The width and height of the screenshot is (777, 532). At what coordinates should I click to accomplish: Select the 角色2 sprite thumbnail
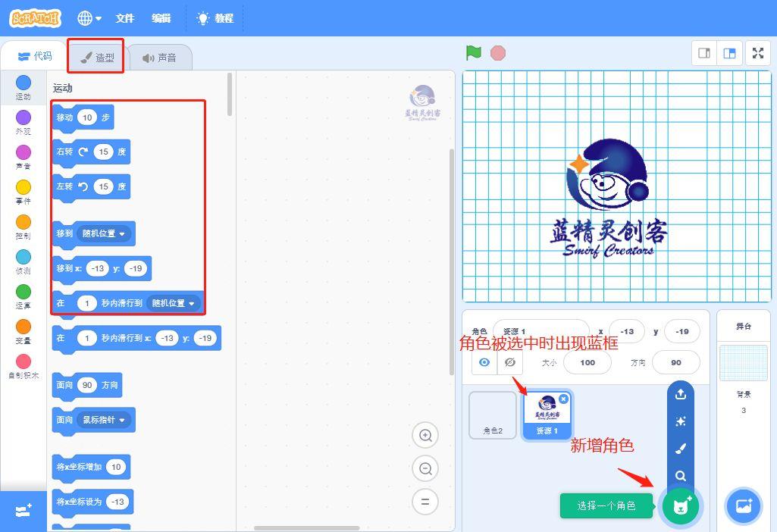(493, 415)
